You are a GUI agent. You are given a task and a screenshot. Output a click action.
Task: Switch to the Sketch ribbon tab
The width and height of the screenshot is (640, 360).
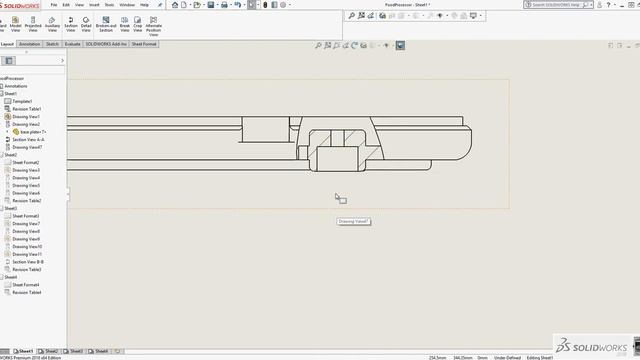(x=52, y=44)
